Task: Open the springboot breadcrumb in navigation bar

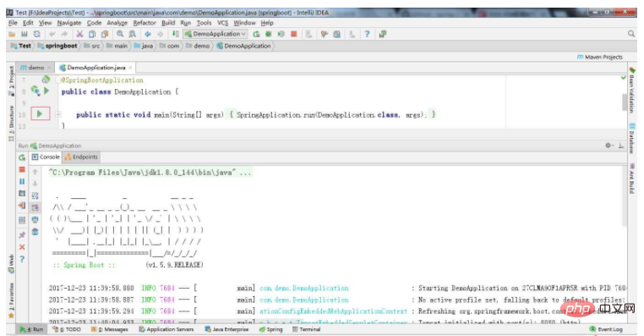Action: coord(57,46)
